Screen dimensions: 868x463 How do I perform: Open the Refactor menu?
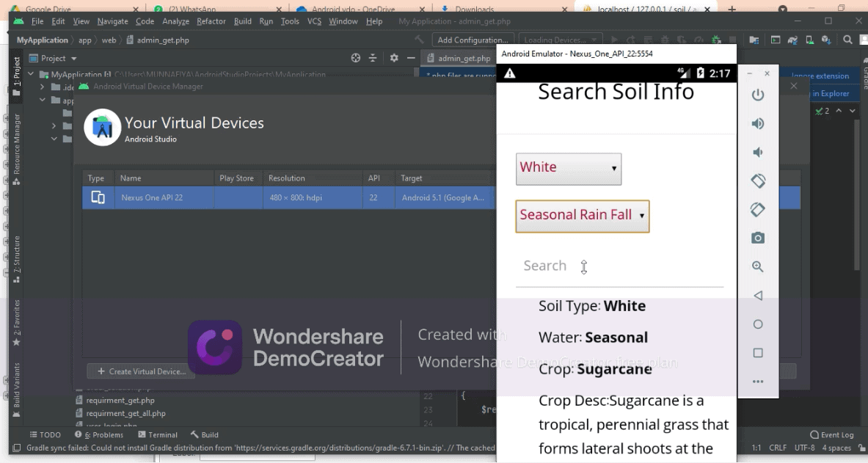point(212,21)
